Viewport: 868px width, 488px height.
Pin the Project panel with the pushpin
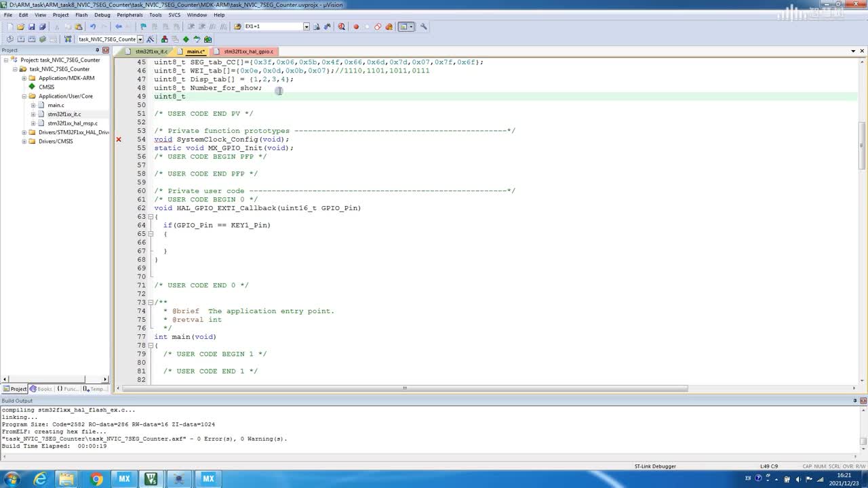click(x=98, y=50)
